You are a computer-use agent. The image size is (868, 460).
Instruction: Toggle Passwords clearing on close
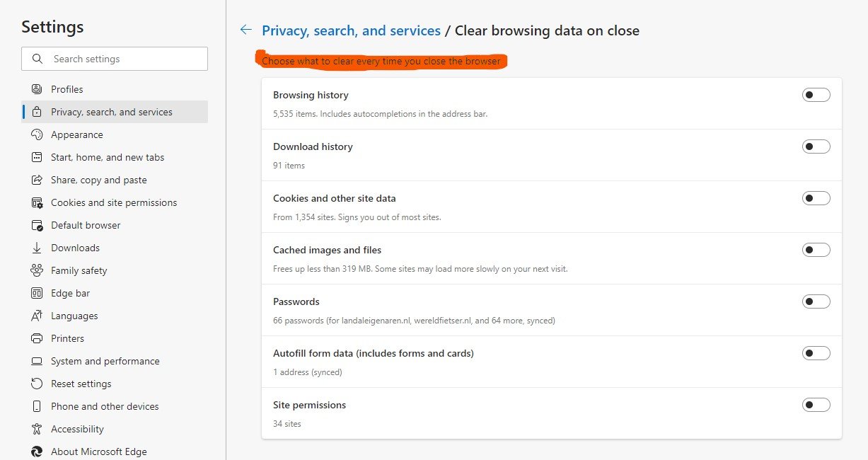(x=816, y=301)
